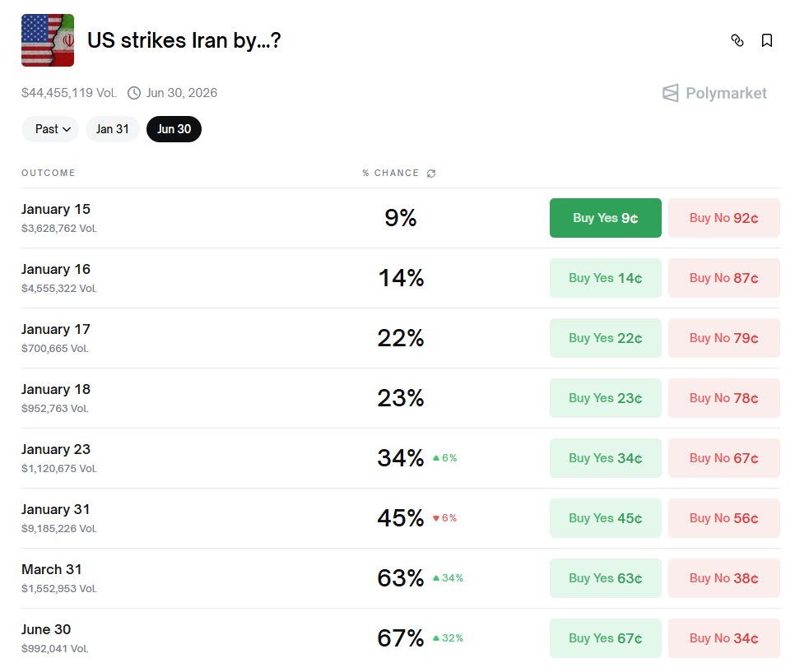Open the Past dropdown
The height and width of the screenshot is (672, 795).
pos(50,129)
